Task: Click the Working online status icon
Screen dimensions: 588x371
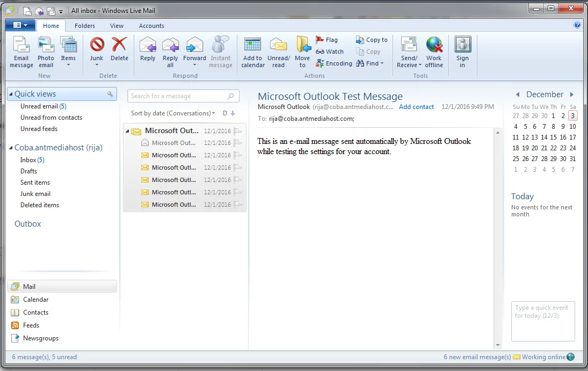Action: pos(570,357)
